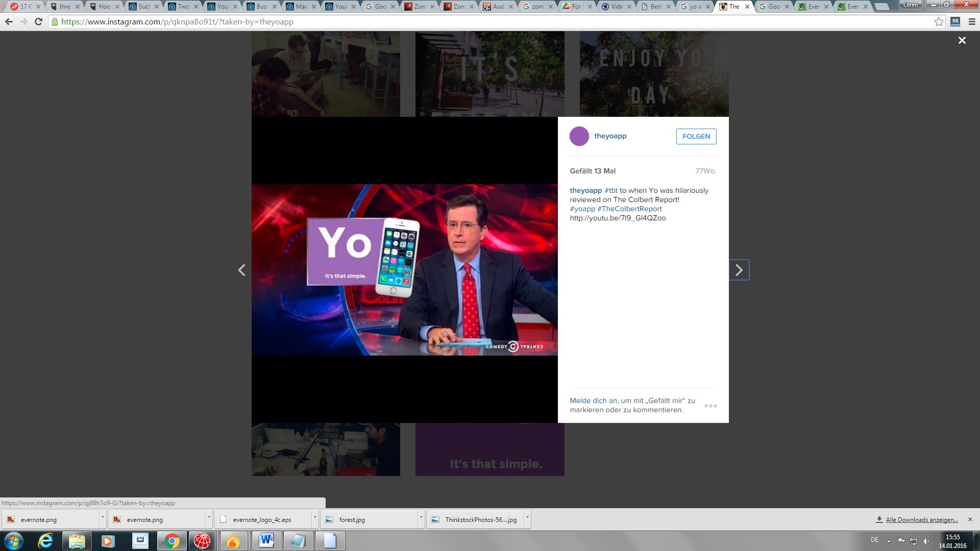Viewport: 980px width, 551px height.
Task: Click the volume icon in system tray
Action: click(926, 541)
